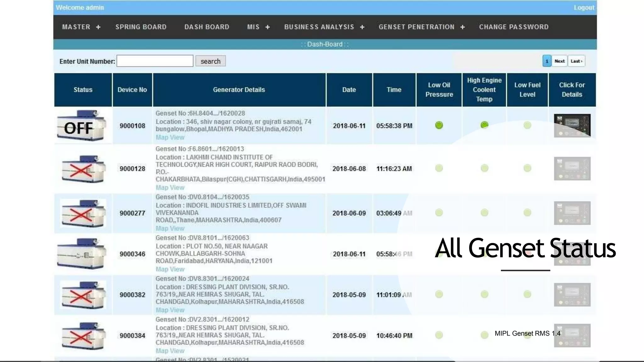Screen dimensions: 644x362
Task: Open controller details thumbnail for device 9000382
Action: click(x=572, y=295)
